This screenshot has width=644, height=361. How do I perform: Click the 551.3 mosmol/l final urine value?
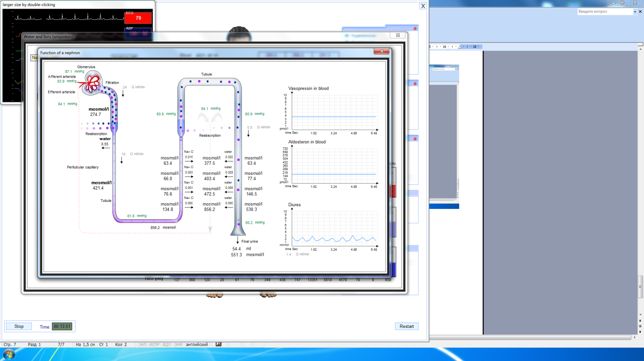tap(236, 255)
